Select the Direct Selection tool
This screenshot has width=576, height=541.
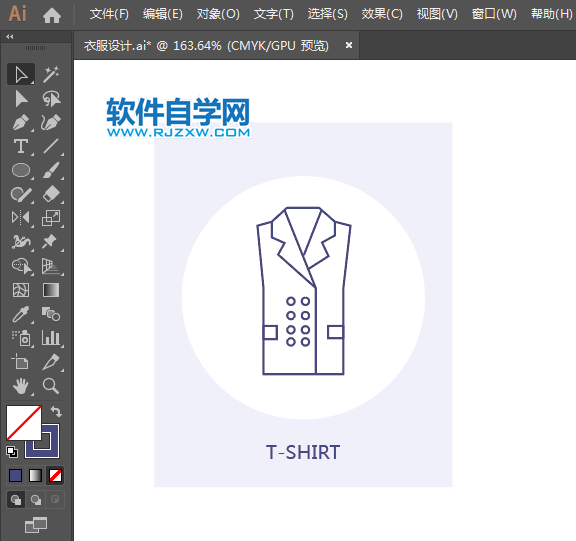click(x=21, y=99)
